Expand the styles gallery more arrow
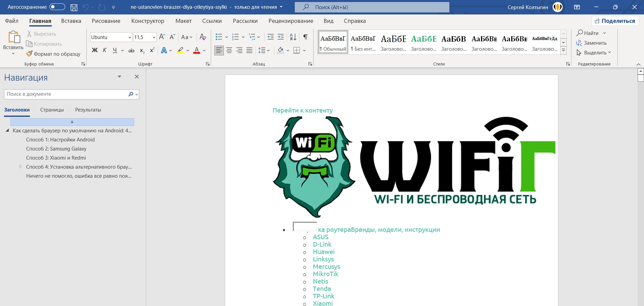This screenshot has width=644, height=306. click(564, 51)
